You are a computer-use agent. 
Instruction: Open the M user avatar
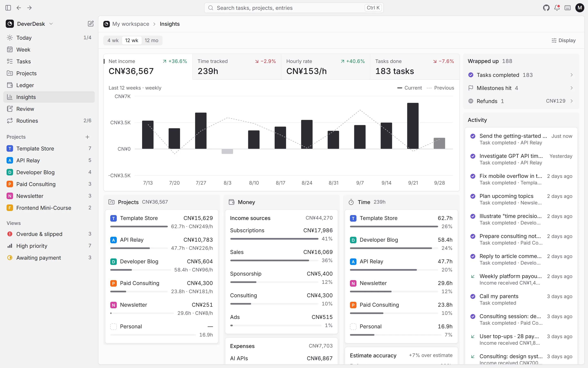point(580,8)
